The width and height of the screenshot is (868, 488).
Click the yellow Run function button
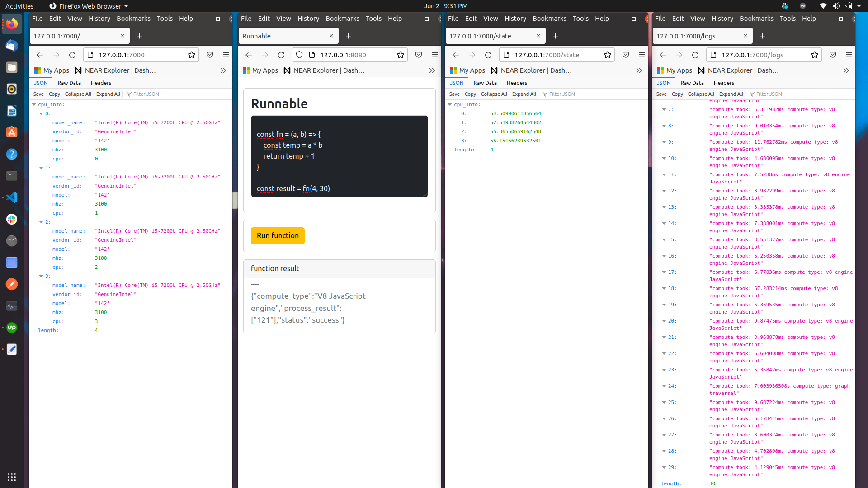pyautogui.click(x=278, y=236)
